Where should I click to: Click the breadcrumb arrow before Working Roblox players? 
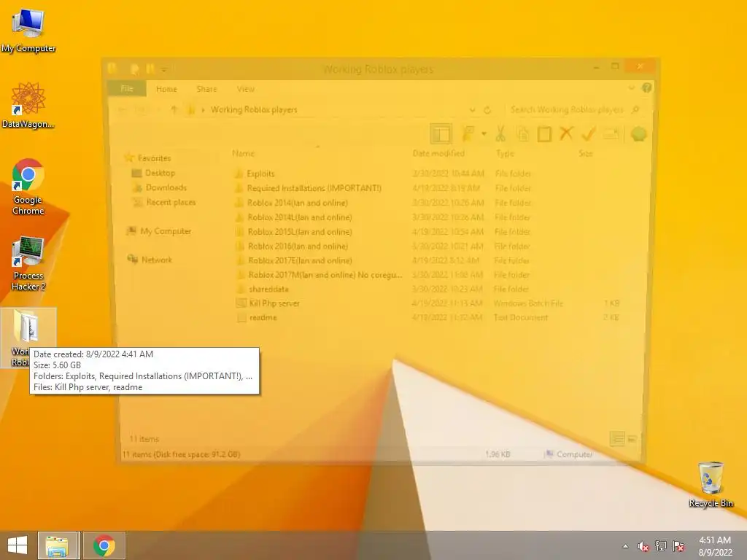[203, 110]
